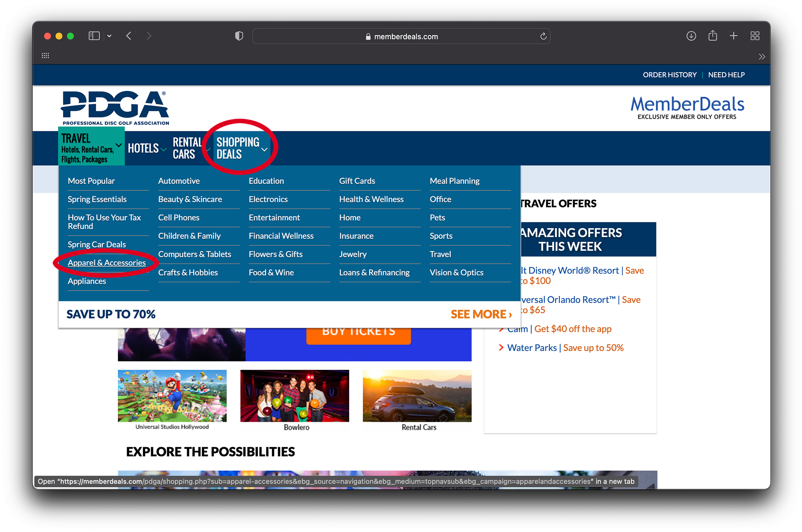Open Beauty & Skincare category
Viewport: 802px width, 532px height.
pos(190,199)
